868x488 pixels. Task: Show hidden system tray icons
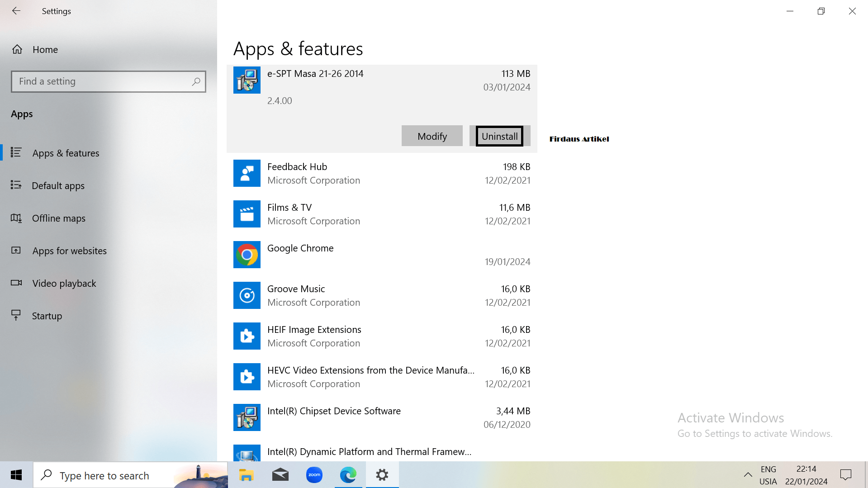pyautogui.click(x=748, y=475)
